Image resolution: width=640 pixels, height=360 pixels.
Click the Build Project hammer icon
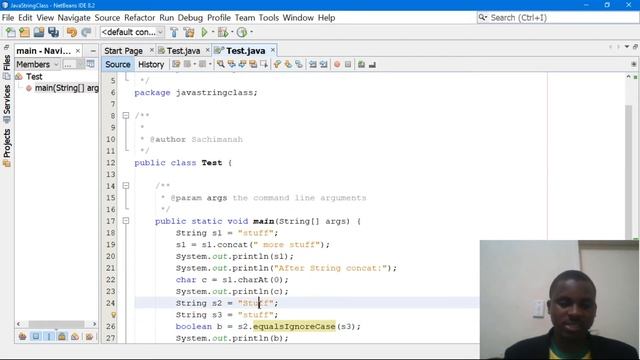174,32
